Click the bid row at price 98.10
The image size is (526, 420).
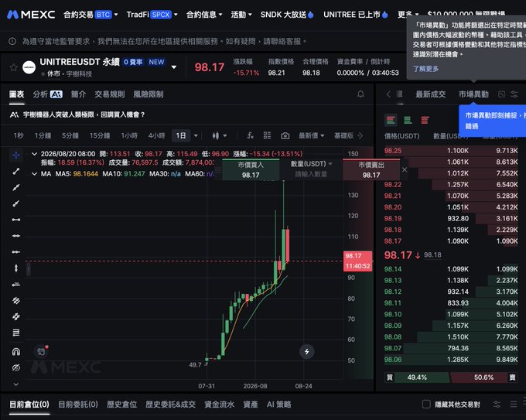coord(451,314)
